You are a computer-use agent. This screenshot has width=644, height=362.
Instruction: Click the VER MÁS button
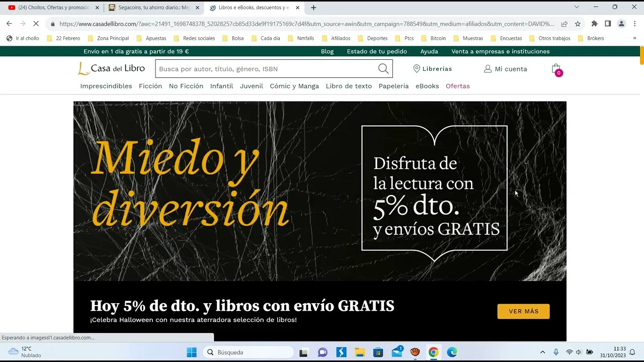tap(523, 311)
